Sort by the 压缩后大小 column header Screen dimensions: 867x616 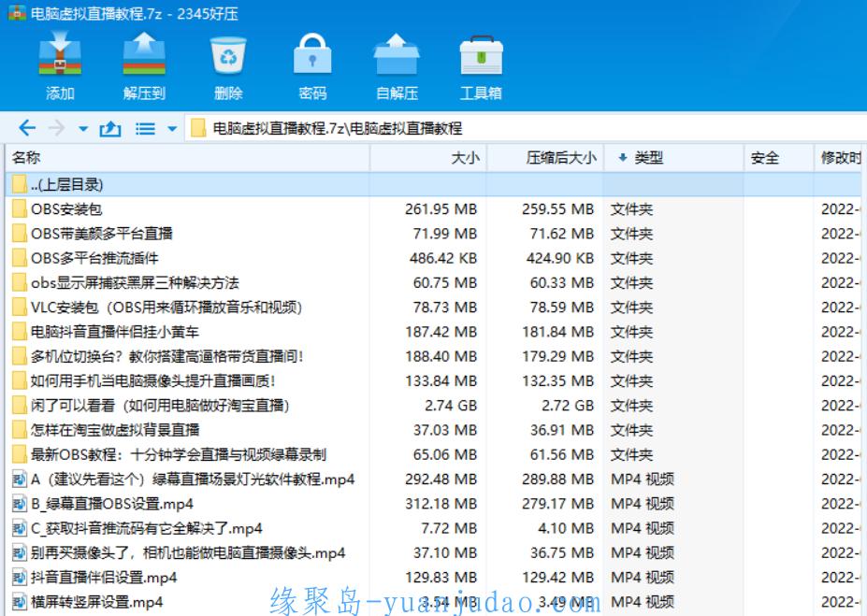tap(545, 157)
